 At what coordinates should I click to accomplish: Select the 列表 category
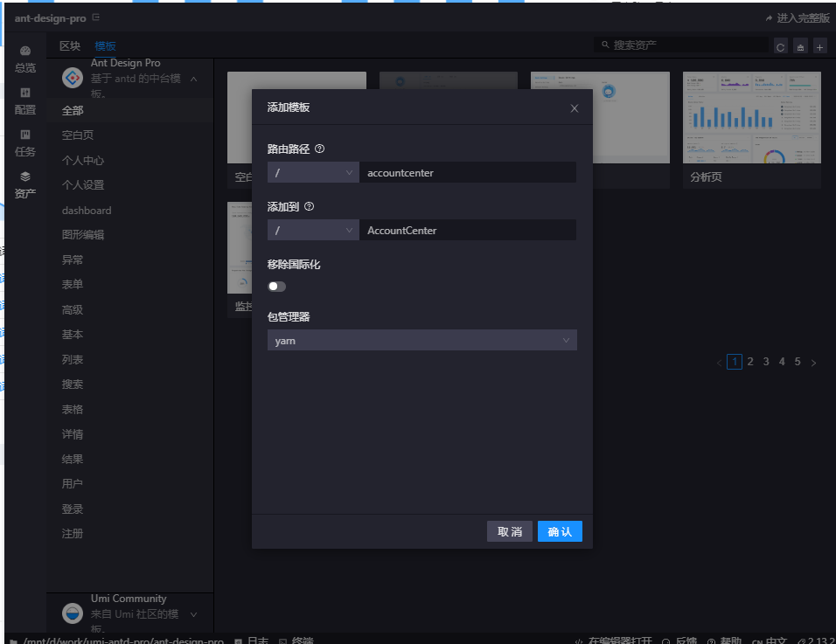pyautogui.click(x=130, y=359)
